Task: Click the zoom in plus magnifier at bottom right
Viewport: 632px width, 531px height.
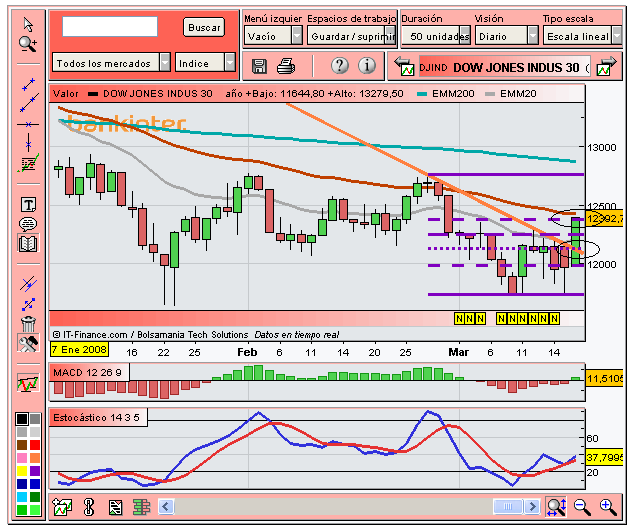Action: pyautogui.click(x=608, y=507)
